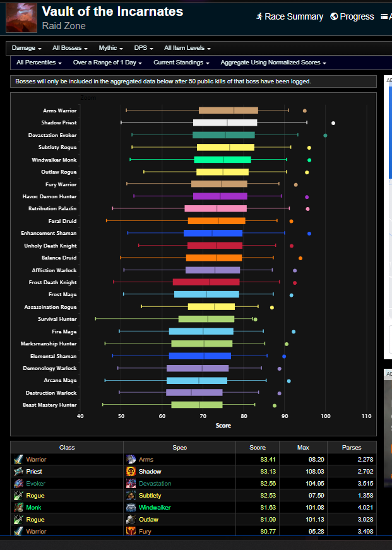
Task: Sort table by Spec column header
Action: point(179,448)
